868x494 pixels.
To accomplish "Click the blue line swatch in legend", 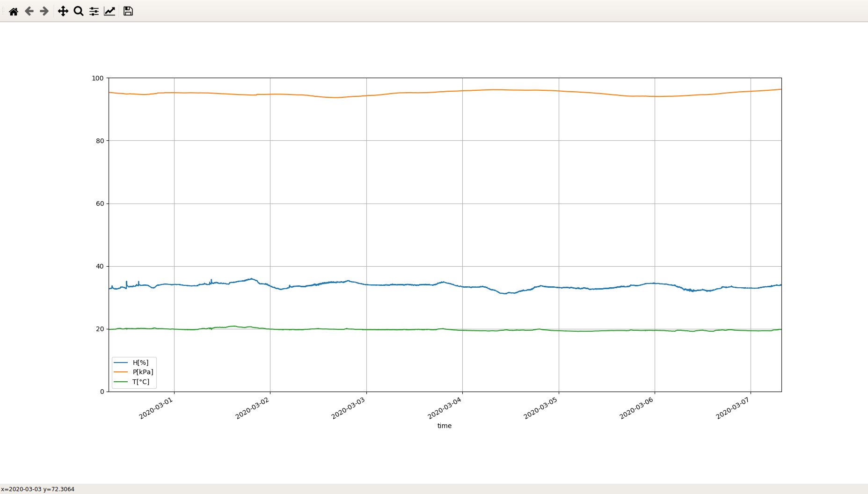I will pos(121,363).
